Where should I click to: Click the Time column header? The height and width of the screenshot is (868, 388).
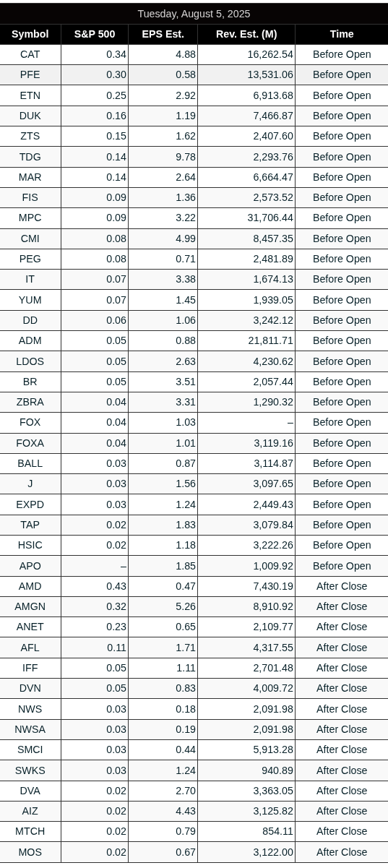coord(342,34)
